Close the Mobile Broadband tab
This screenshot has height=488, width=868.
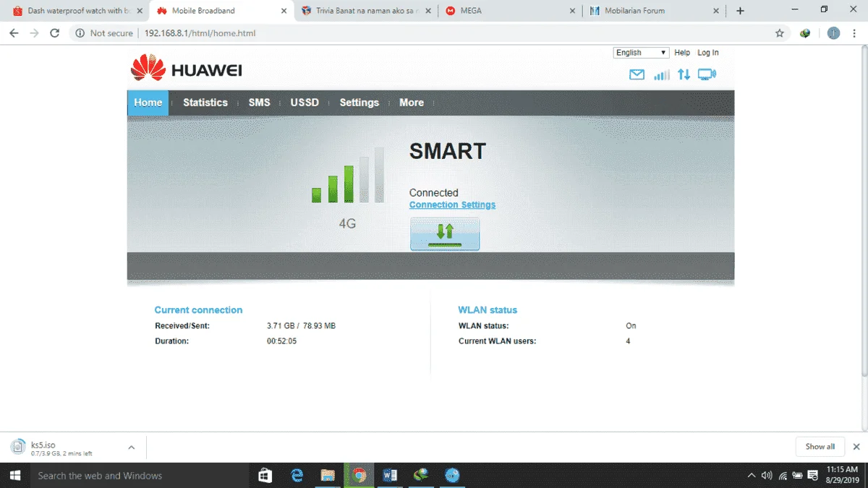click(x=284, y=11)
